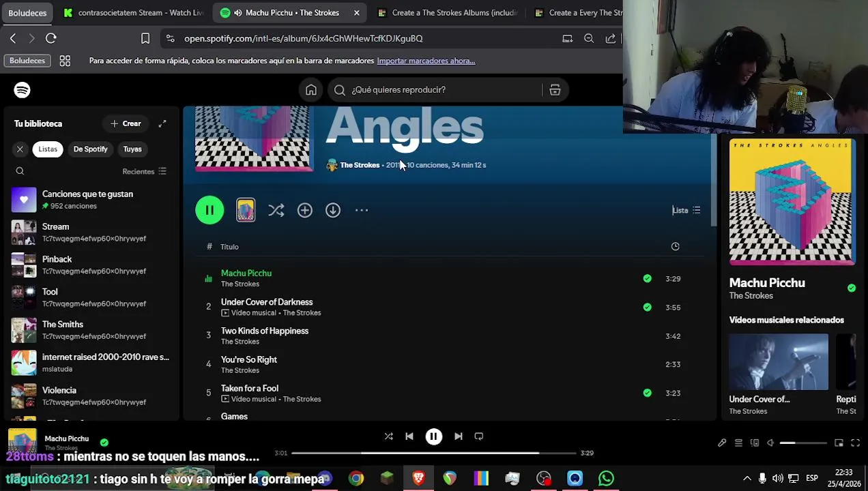
Task: Skip to previous track
Action: point(409,436)
